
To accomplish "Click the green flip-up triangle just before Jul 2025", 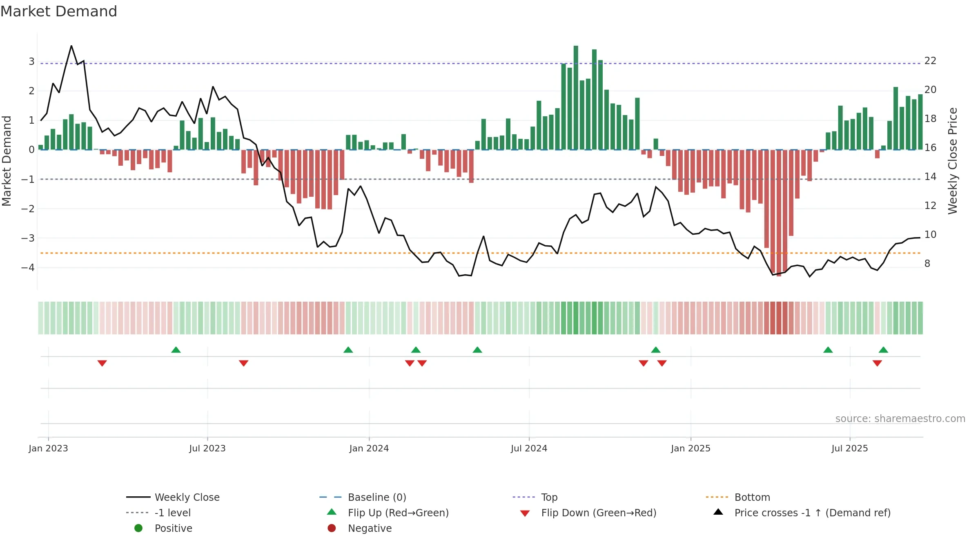I will pyautogui.click(x=828, y=350).
